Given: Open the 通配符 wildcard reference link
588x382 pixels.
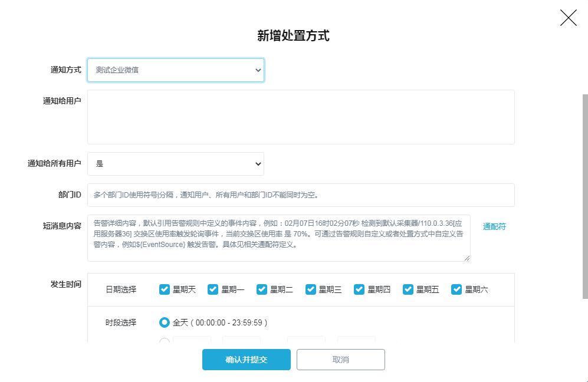Looking at the screenshot, I should tap(494, 226).
